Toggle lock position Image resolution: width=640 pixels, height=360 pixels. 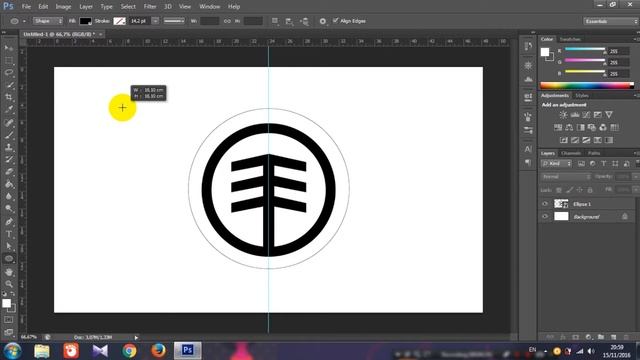(580, 190)
